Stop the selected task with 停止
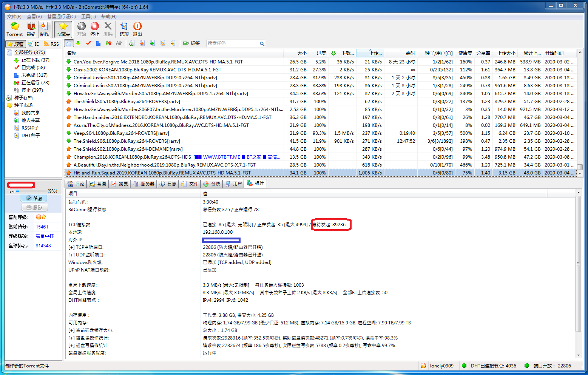This screenshot has height=375, width=588. 94,29
